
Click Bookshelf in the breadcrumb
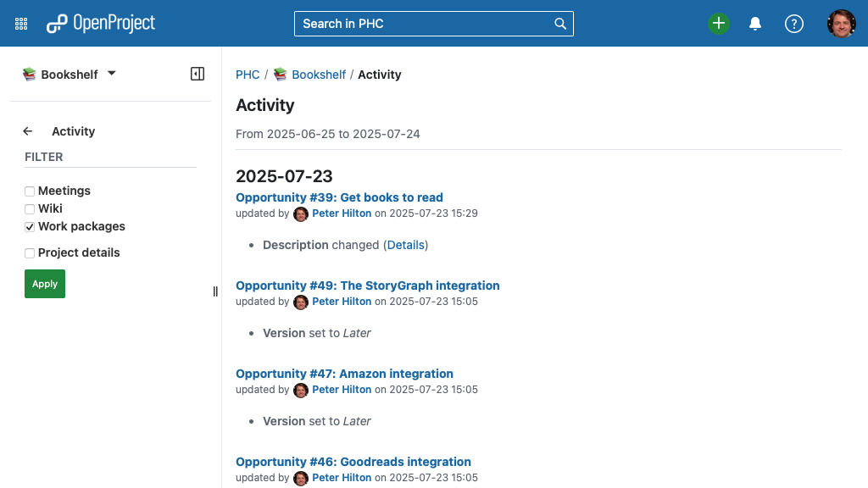(x=319, y=75)
